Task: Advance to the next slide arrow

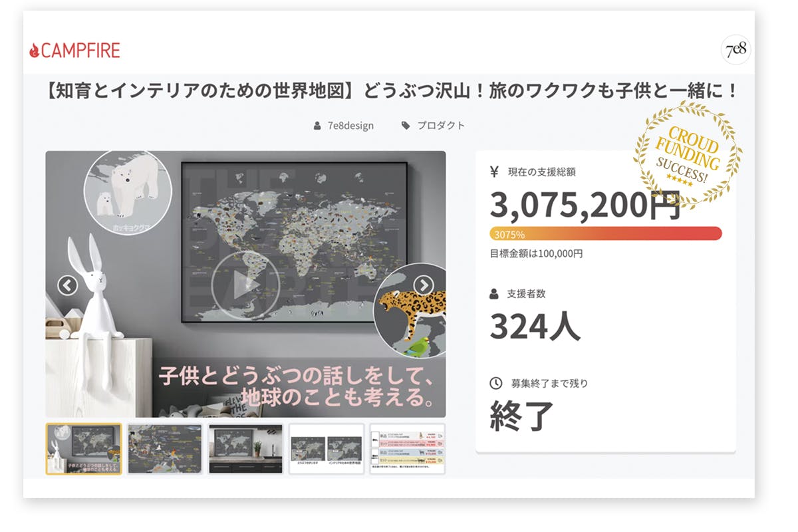Action: [424, 285]
